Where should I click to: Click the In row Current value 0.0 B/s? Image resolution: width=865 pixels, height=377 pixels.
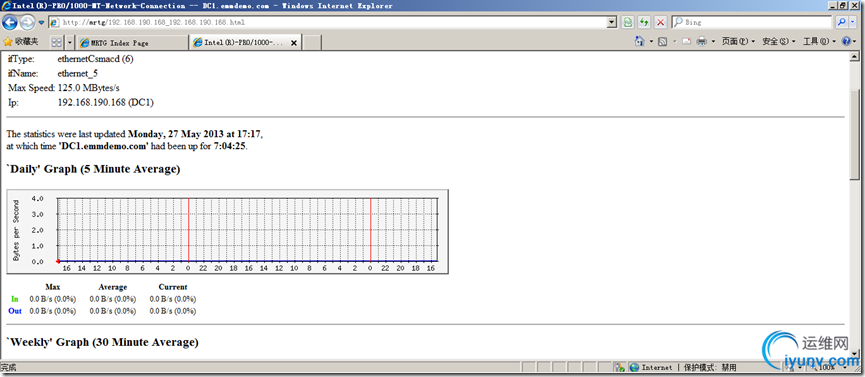[173, 299]
